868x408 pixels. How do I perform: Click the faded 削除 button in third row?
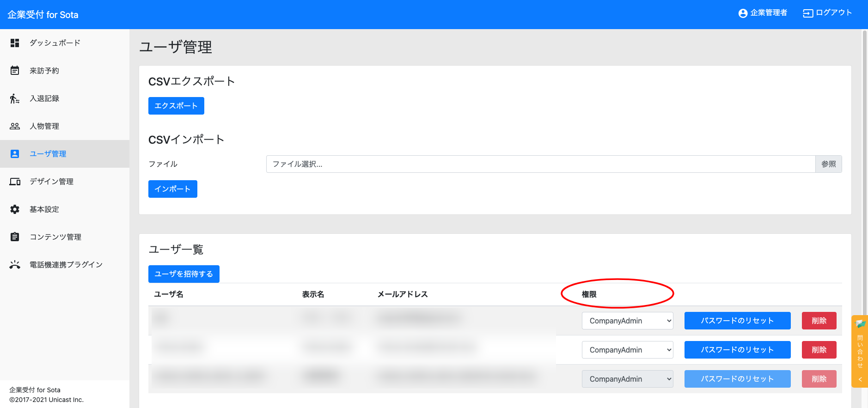(819, 379)
